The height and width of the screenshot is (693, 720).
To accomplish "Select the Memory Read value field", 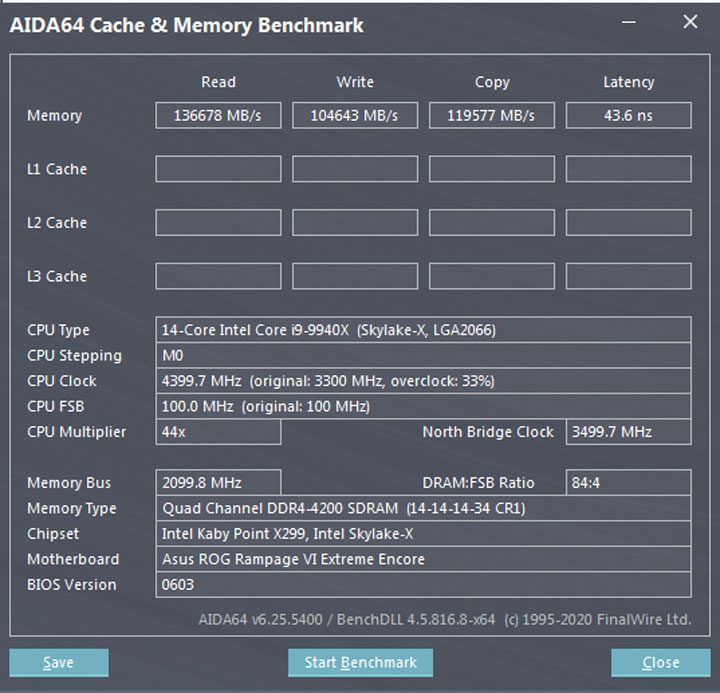I will [x=218, y=115].
